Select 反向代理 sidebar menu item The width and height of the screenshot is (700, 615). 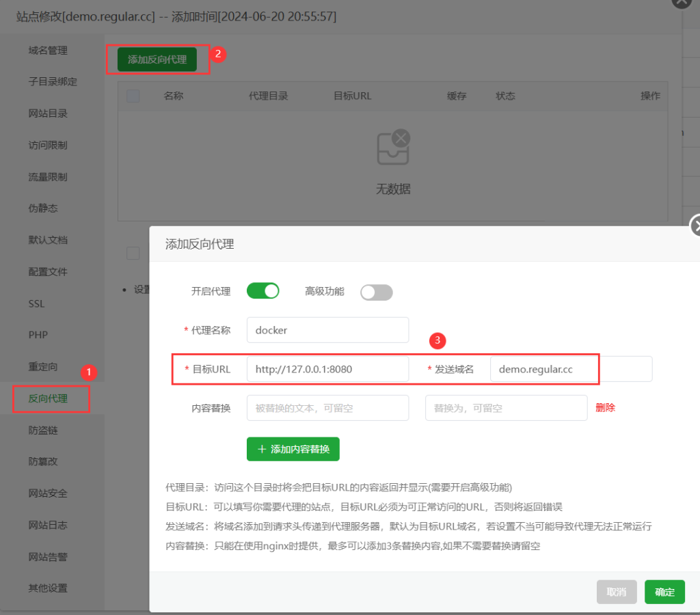tap(48, 398)
